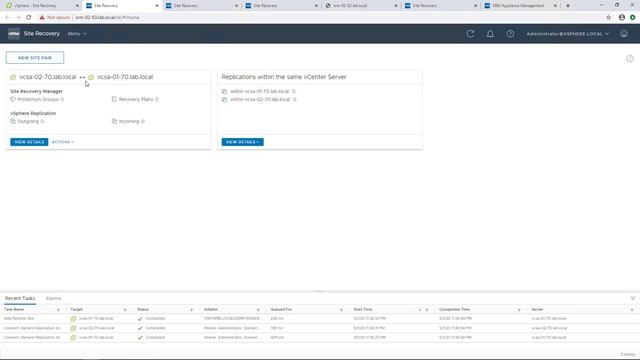Screen dimensions: 640x360
Task: Select the Add Remote Site task row
Action: (320, 318)
